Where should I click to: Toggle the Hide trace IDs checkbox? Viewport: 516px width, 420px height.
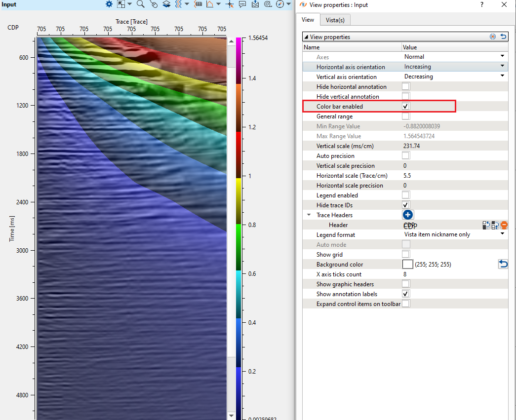click(406, 205)
